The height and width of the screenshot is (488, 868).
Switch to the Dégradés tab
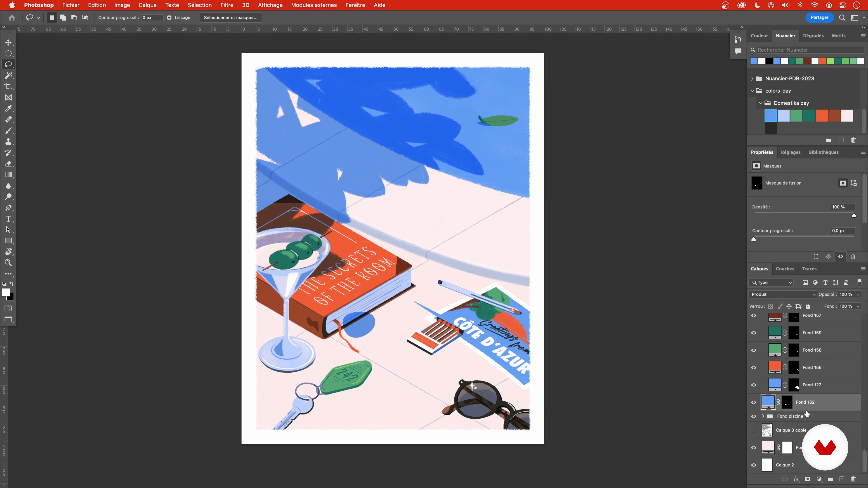click(x=813, y=36)
